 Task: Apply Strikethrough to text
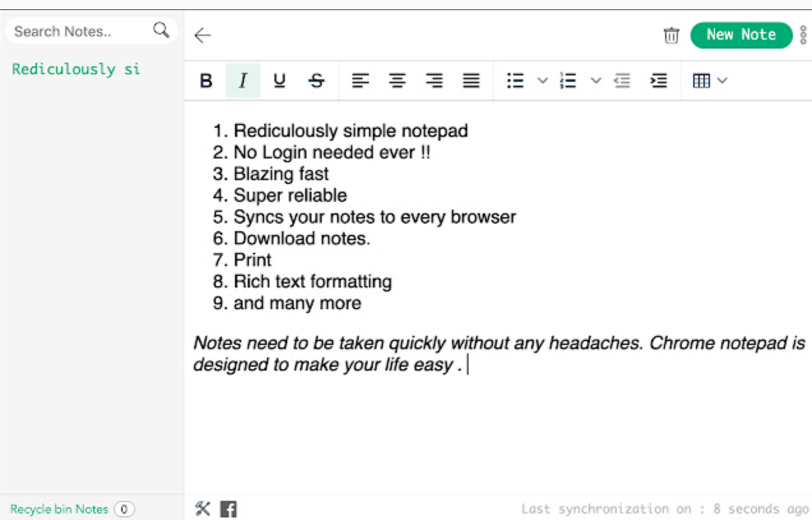click(317, 81)
